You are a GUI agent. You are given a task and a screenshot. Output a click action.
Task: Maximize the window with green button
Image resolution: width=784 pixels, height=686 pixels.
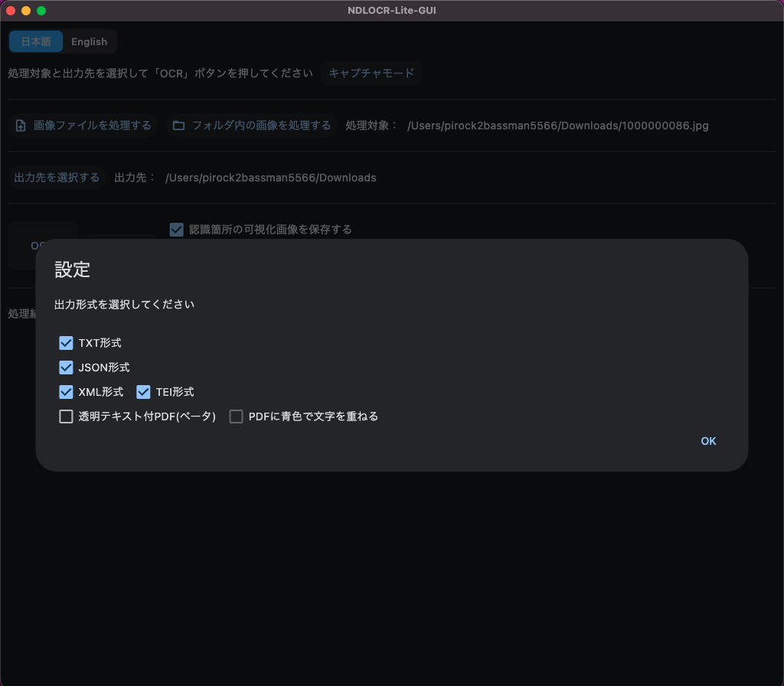(41, 11)
